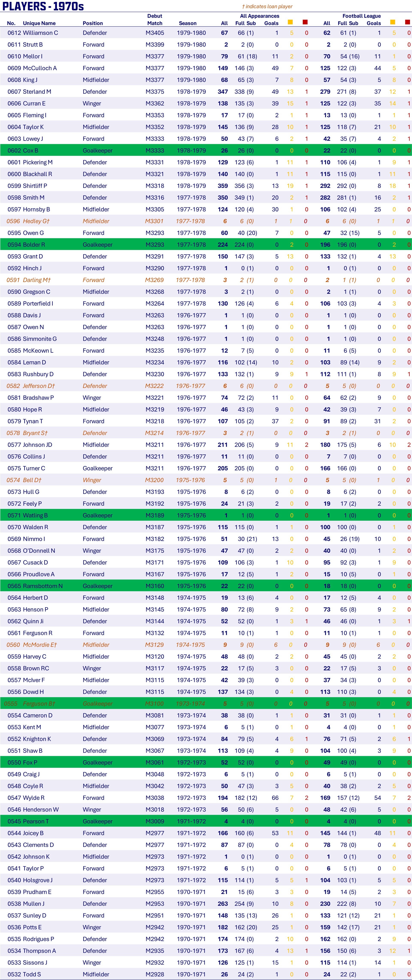The height and width of the screenshot is (980, 412).
Task: Click the red card icon under Football League
Action: (407, 22)
